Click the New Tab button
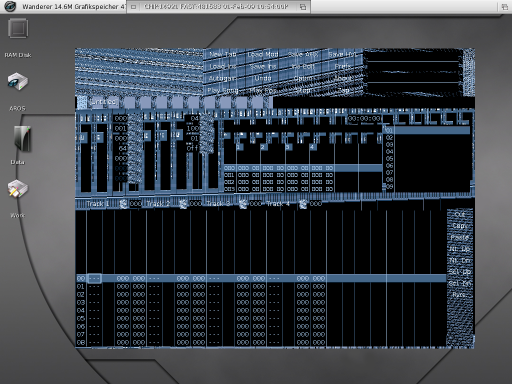The height and width of the screenshot is (384, 512). click(x=223, y=54)
